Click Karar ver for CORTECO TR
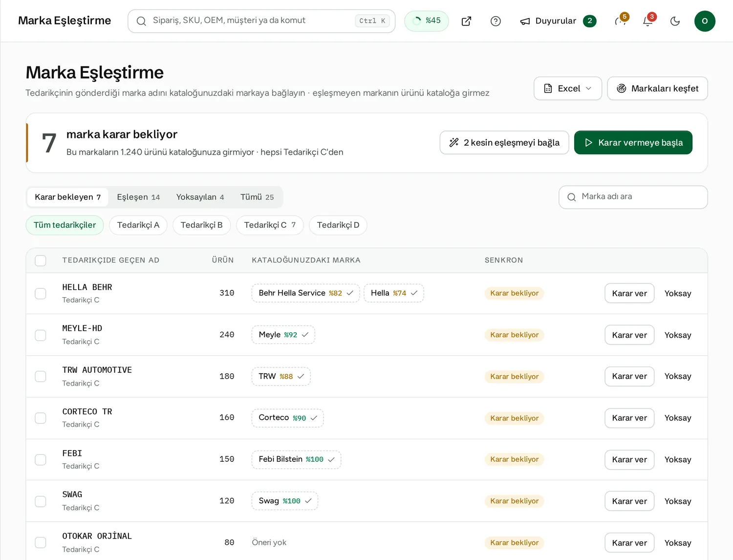The height and width of the screenshot is (560, 733). coord(629,418)
